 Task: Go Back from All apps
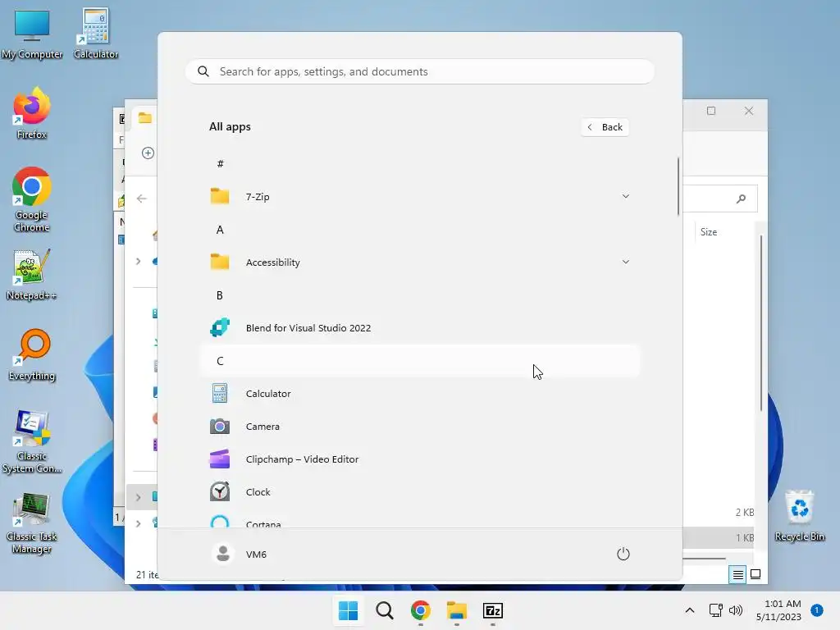[x=605, y=127]
